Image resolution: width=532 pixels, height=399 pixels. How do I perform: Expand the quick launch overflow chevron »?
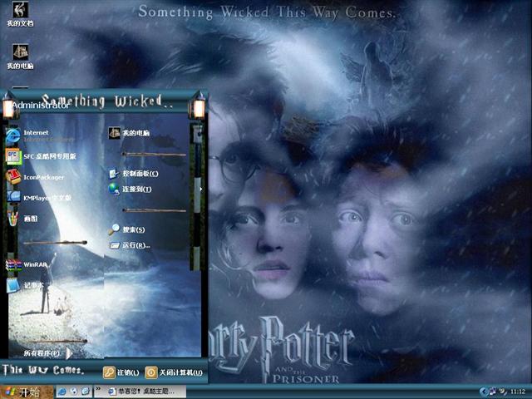point(98,389)
